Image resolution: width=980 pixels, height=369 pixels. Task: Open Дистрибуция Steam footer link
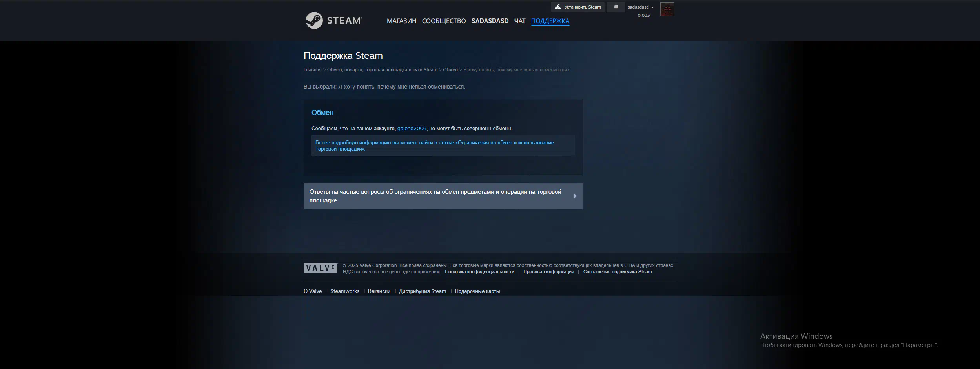click(423, 291)
